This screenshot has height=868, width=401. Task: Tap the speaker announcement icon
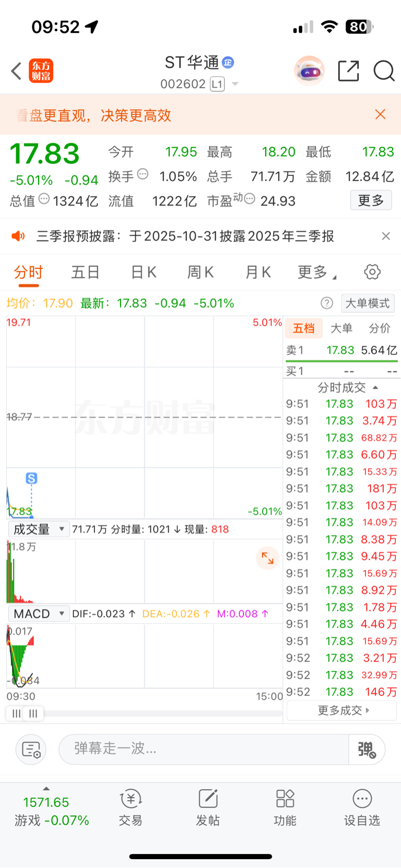tap(18, 236)
